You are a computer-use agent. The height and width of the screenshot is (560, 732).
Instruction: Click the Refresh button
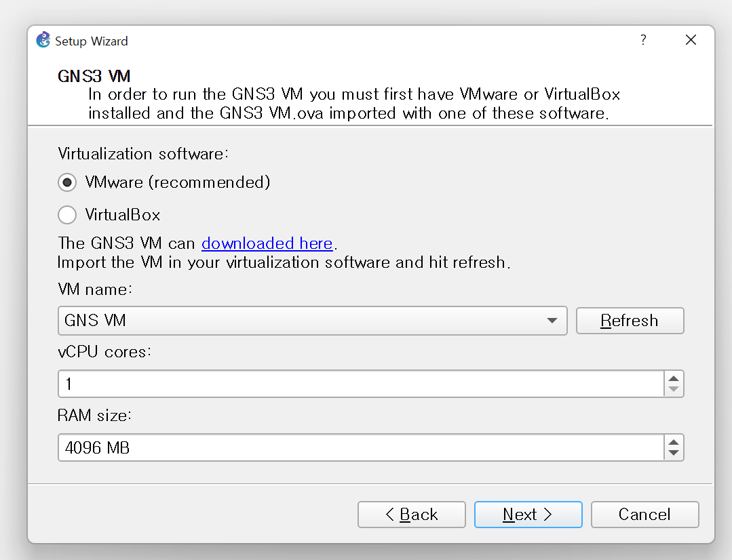point(630,321)
